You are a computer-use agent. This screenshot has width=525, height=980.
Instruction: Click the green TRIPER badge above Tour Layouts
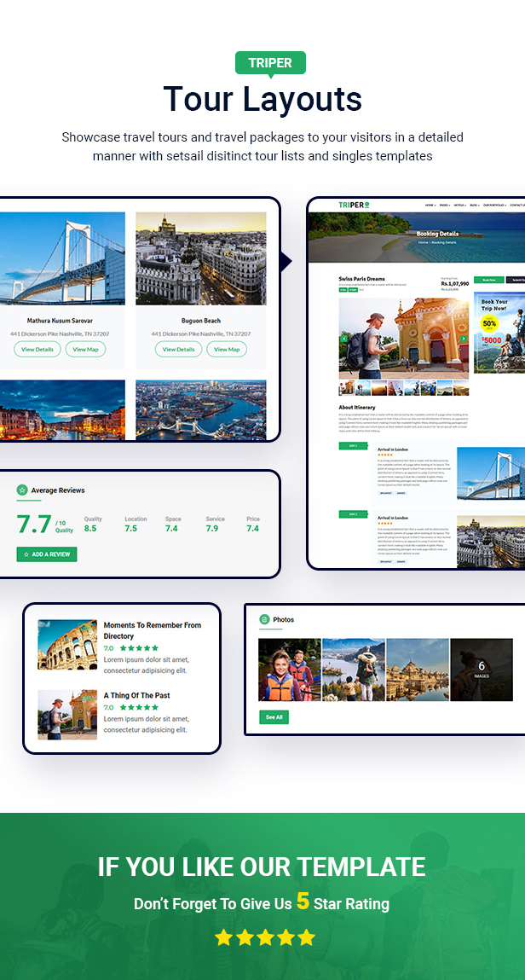pyautogui.click(x=270, y=62)
